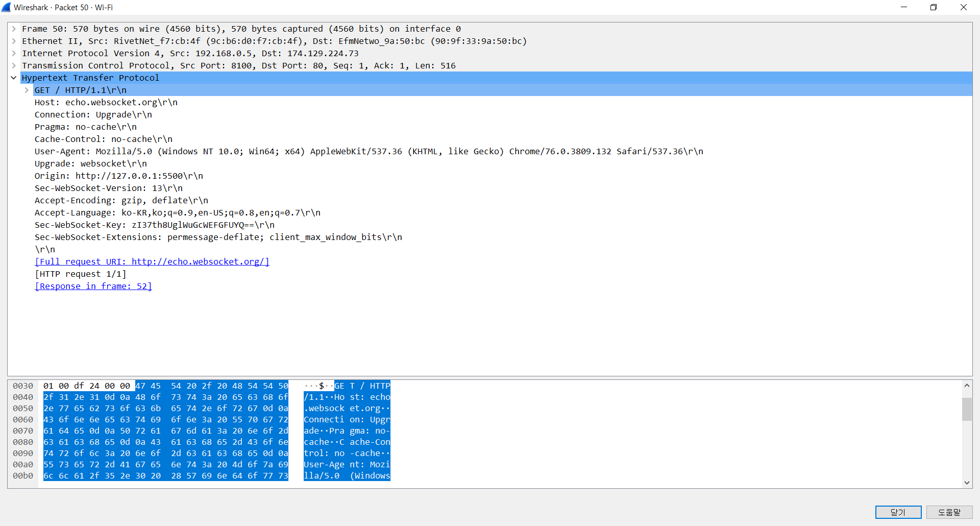Select the Host: echo.websocket.org line
This screenshot has height=526, width=980.
click(x=106, y=102)
